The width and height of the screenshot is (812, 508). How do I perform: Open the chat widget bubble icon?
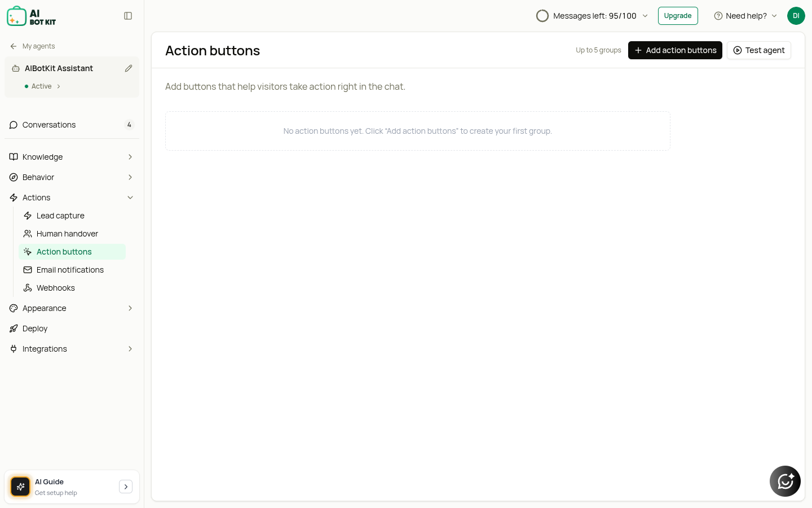click(x=785, y=481)
